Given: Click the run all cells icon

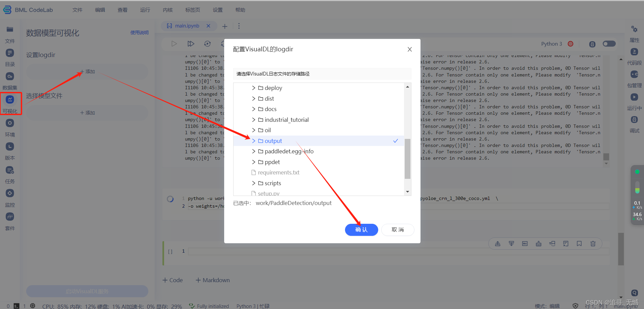Looking at the screenshot, I should [191, 44].
